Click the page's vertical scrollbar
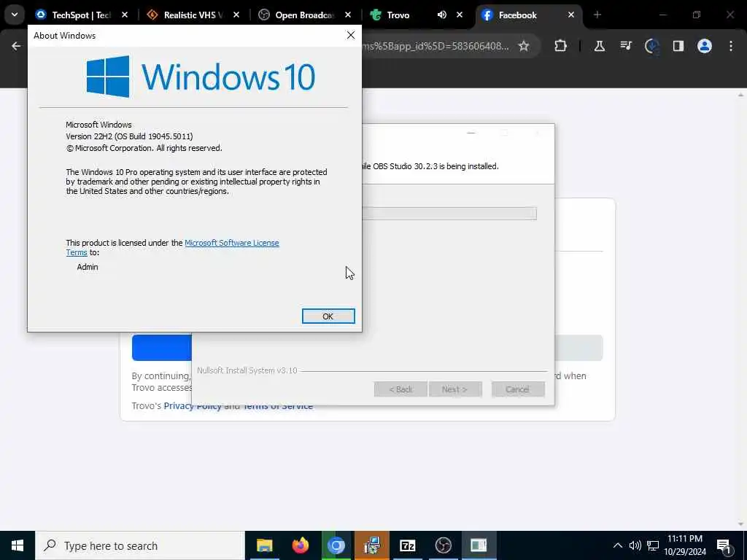 coord(740,309)
